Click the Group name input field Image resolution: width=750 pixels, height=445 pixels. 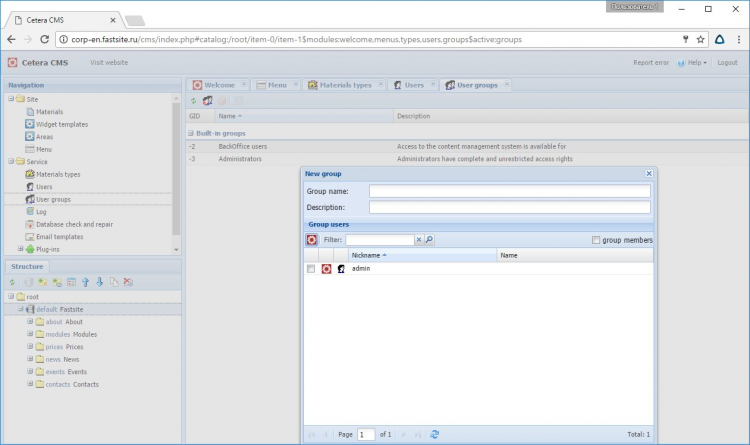click(509, 191)
